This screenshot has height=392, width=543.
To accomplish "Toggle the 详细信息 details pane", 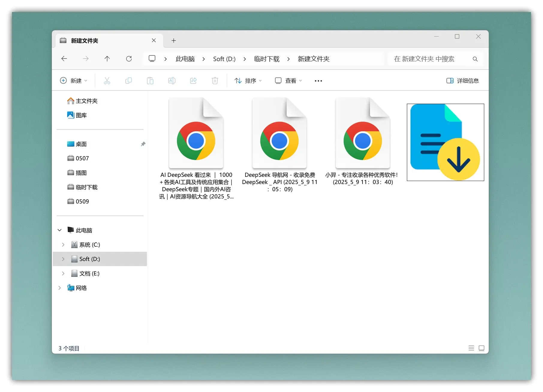I will [463, 81].
